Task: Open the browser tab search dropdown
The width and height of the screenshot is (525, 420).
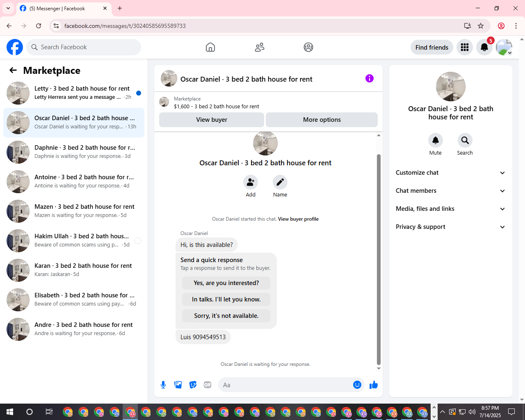Action: 8,8
